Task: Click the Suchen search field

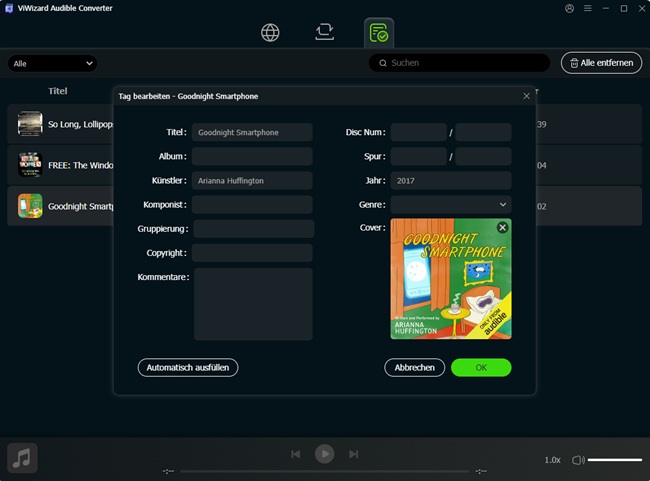Action: [x=459, y=63]
